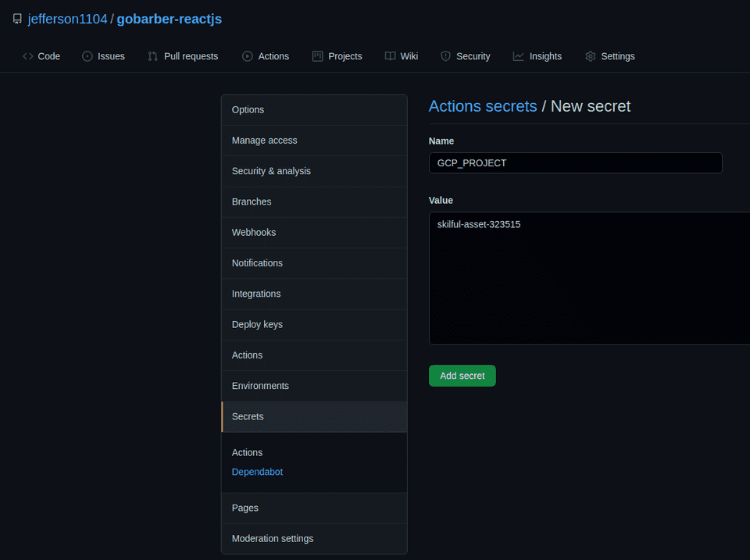Image resolution: width=750 pixels, height=560 pixels.
Task: Click the Issues circle icon
Action: click(x=87, y=56)
